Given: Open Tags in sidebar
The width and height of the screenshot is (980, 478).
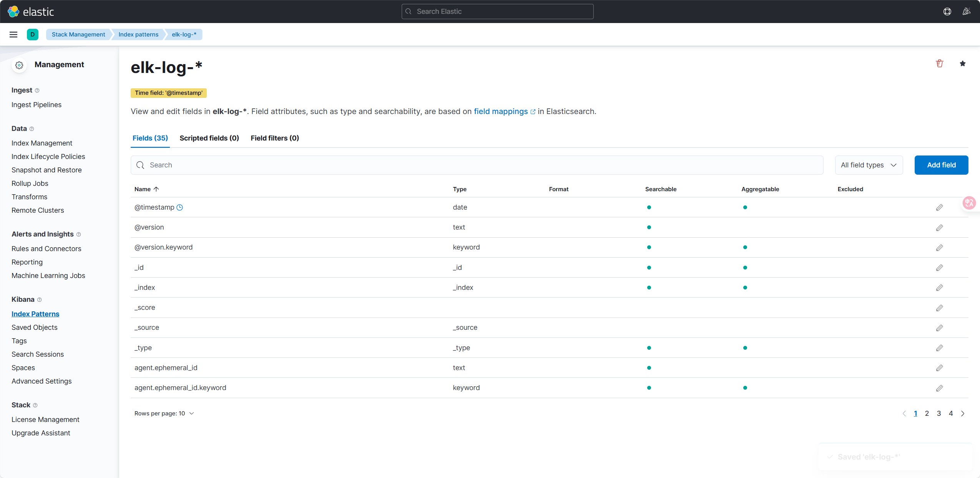Looking at the screenshot, I should click(x=19, y=341).
